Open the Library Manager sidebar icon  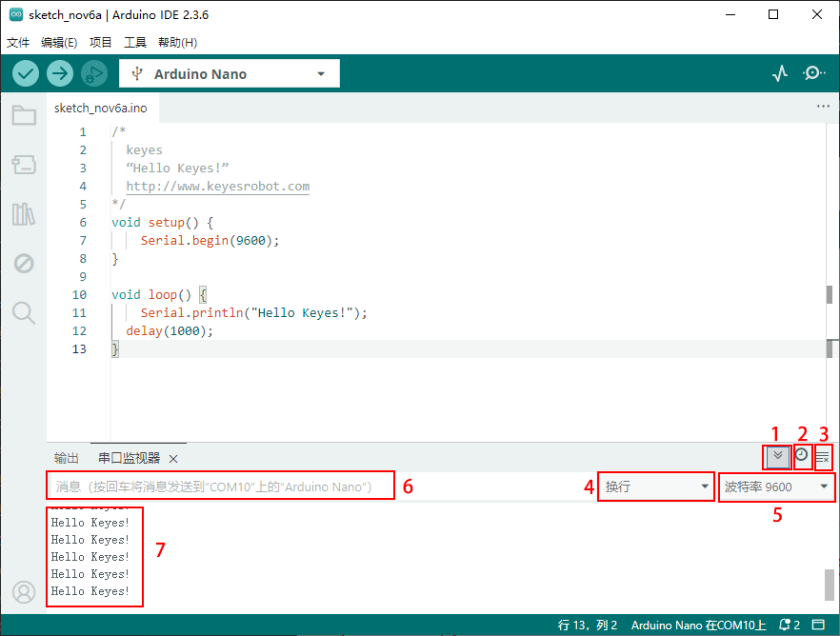pyautogui.click(x=24, y=213)
